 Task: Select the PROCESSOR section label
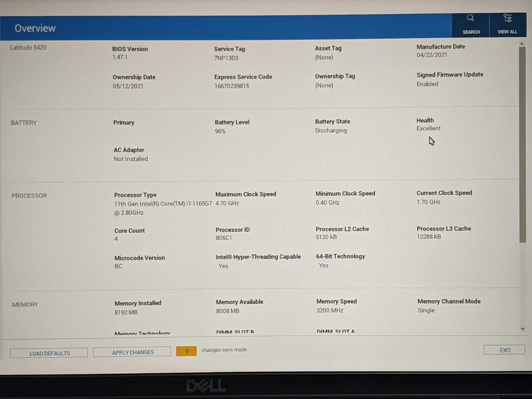point(29,196)
